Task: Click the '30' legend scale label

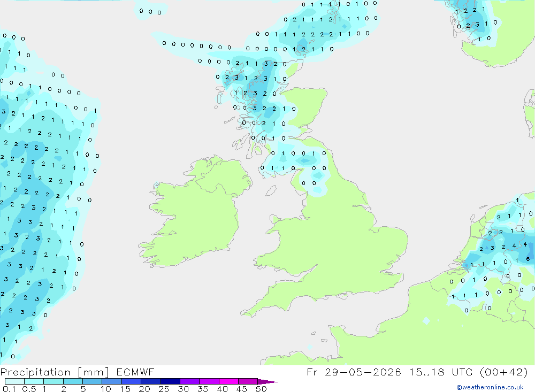Action: pos(184,389)
